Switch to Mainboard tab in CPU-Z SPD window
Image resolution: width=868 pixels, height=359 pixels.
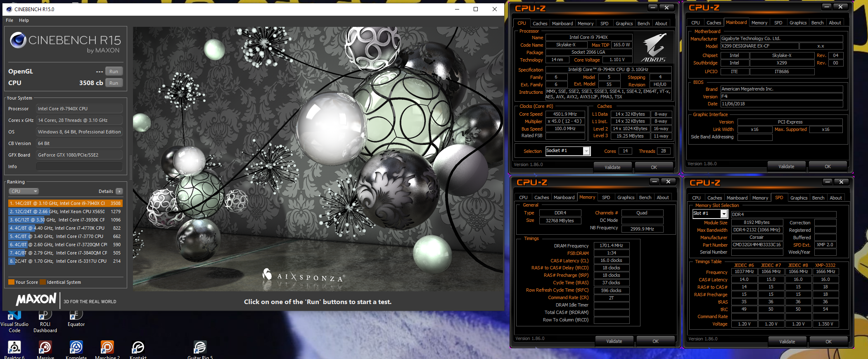tap(737, 198)
